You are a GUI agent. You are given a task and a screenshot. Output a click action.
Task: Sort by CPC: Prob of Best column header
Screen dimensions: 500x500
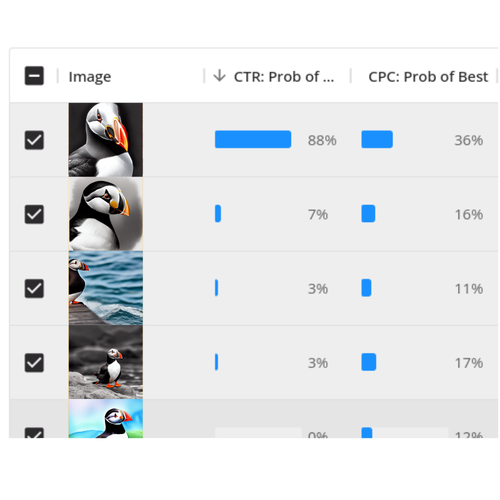pyautogui.click(x=428, y=77)
